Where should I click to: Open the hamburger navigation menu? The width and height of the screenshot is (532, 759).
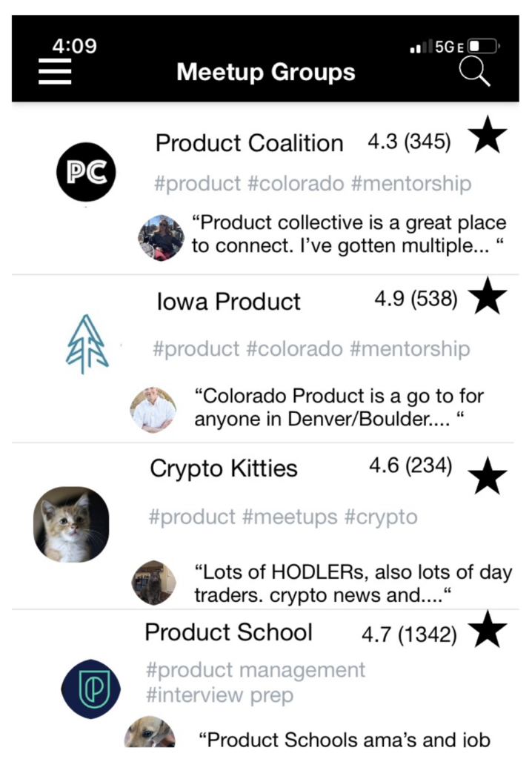[x=53, y=72]
